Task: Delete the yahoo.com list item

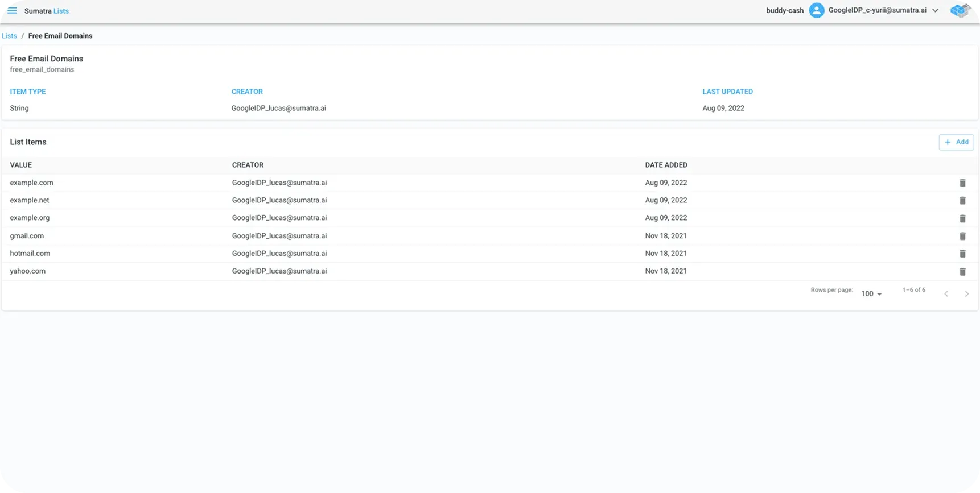Action: [x=962, y=272]
